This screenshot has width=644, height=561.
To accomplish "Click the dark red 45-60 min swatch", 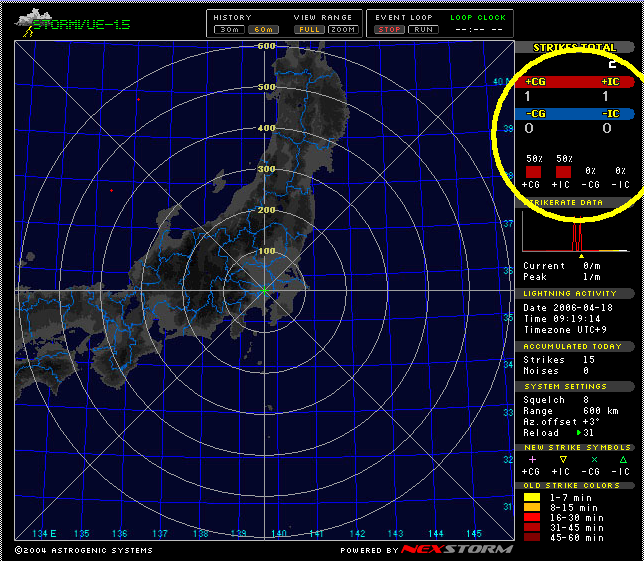I will click(x=533, y=537).
